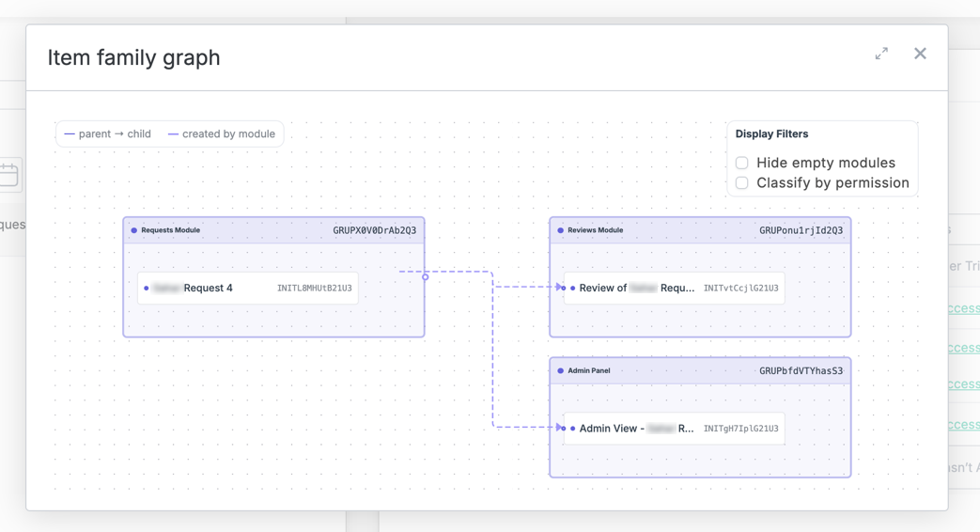Viewport: 980px width, 532px height.
Task: Click the parent → child legend entry
Action: pyautogui.click(x=107, y=133)
